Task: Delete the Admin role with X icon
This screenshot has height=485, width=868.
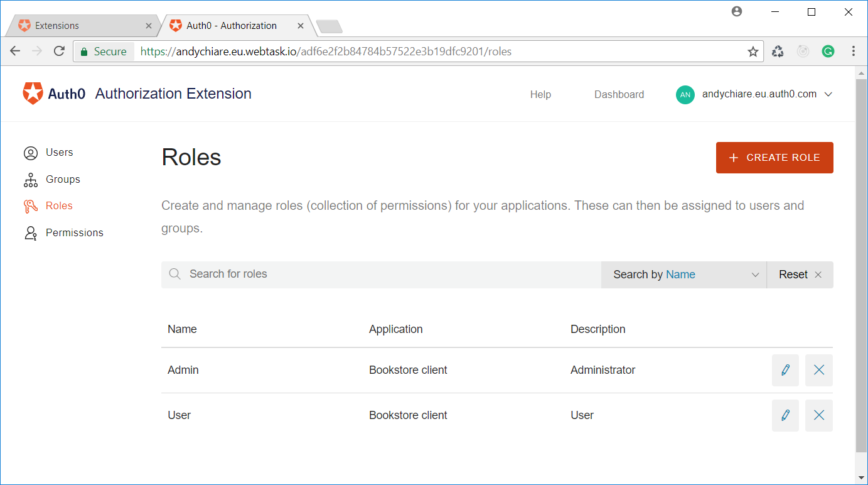Action: coord(819,370)
